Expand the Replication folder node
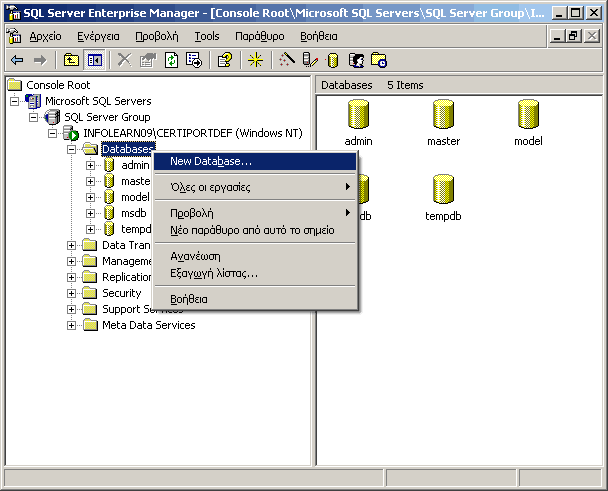The height and width of the screenshot is (491, 608). pyautogui.click(x=71, y=277)
